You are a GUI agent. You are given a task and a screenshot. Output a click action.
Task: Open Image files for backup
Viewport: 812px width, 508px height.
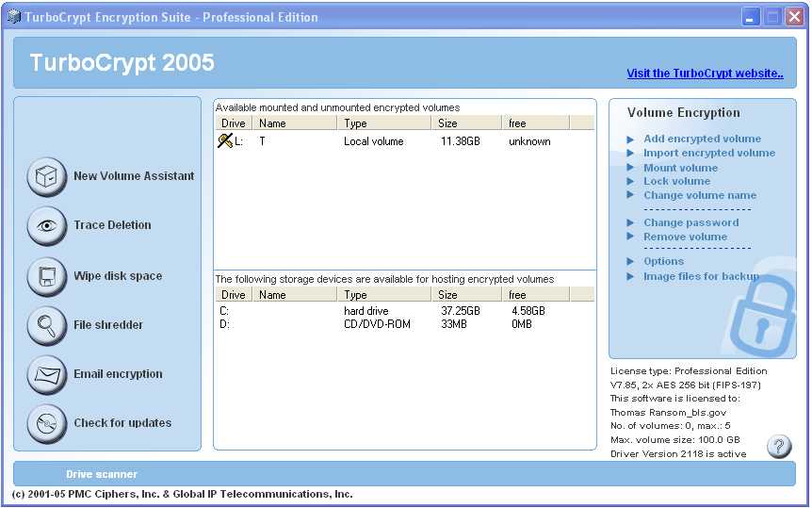point(701,276)
